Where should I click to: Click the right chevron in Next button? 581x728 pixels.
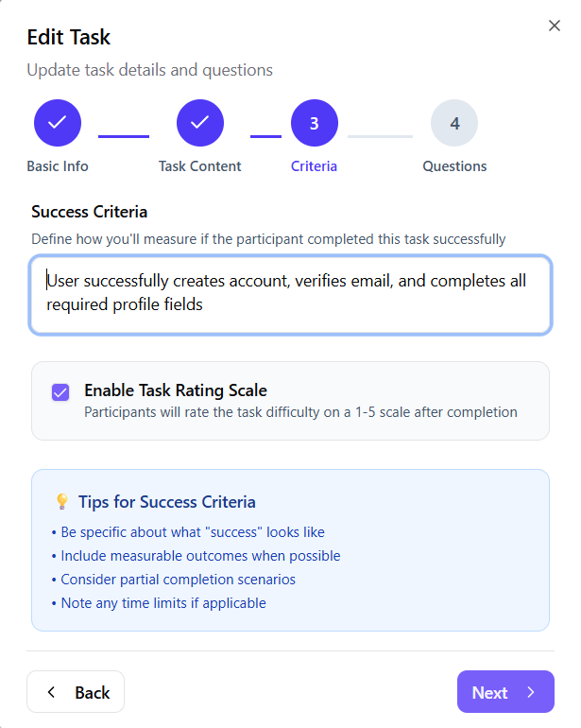pos(531,693)
